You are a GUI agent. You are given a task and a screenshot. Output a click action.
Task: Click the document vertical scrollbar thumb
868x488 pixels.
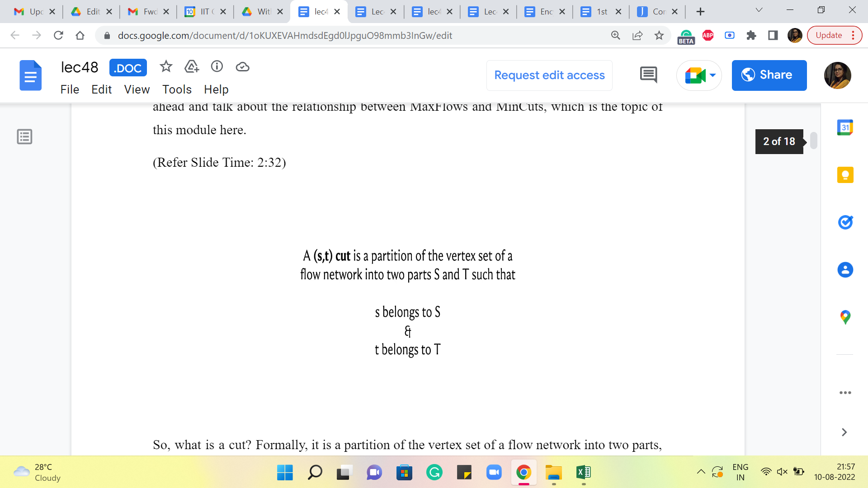814,141
